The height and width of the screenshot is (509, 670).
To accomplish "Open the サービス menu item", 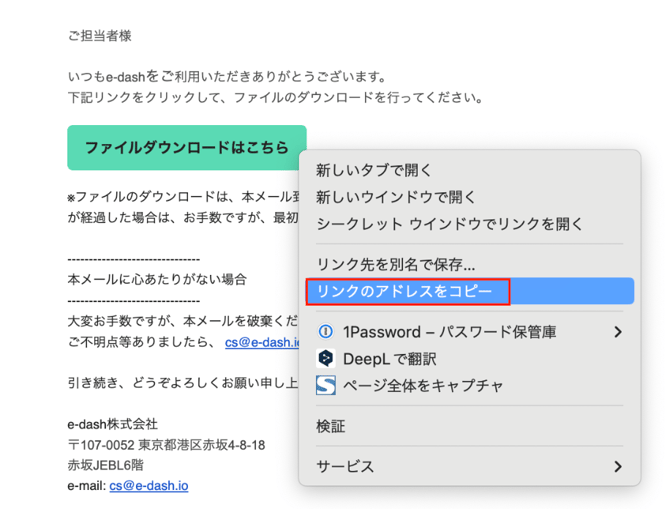I will pos(345,466).
